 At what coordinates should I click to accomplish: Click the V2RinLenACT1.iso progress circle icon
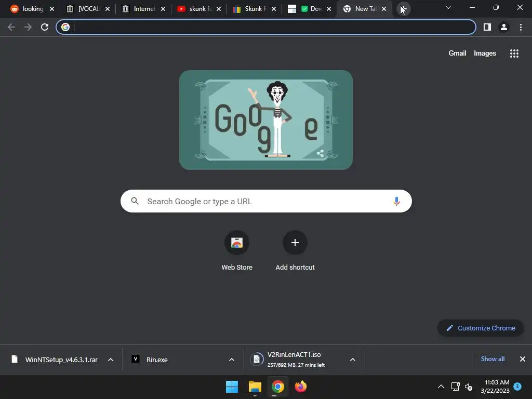[257, 360]
